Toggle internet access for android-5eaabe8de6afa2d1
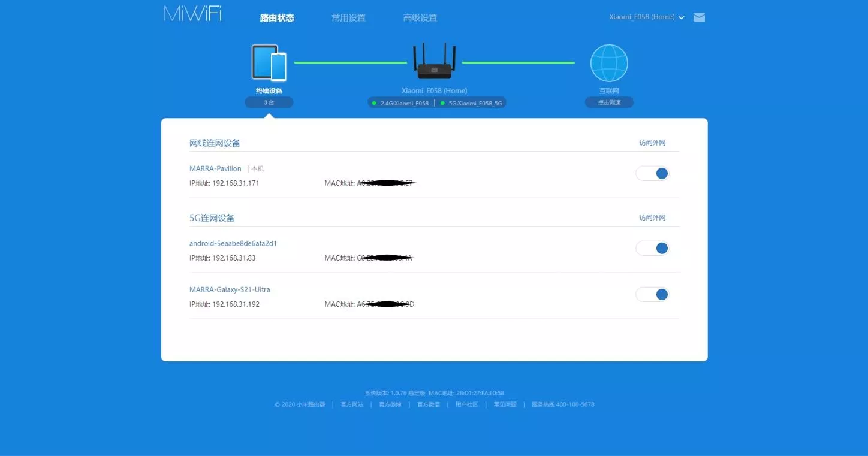This screenshot has height=456, width=868. pyautogui.click(x=652, y=248)
